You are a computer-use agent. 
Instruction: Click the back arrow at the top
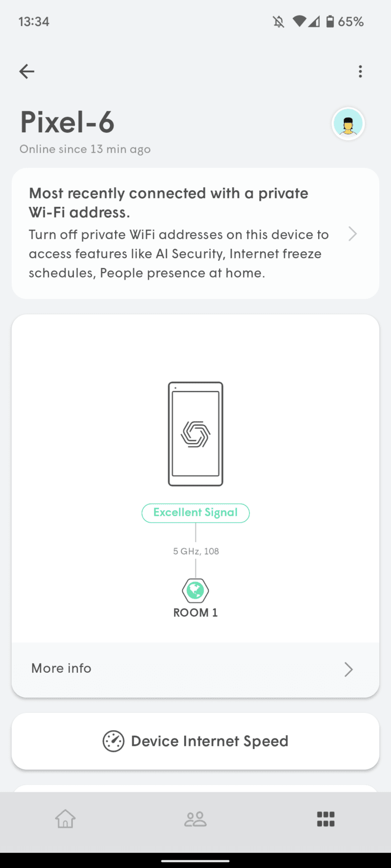click(x=26, y=71)
